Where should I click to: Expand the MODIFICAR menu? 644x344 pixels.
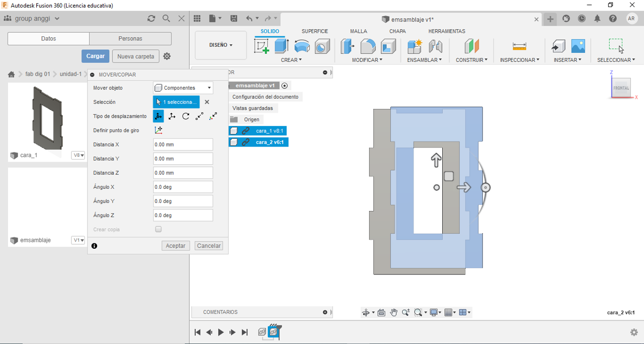pyautogui.click(x=367, y=60)
